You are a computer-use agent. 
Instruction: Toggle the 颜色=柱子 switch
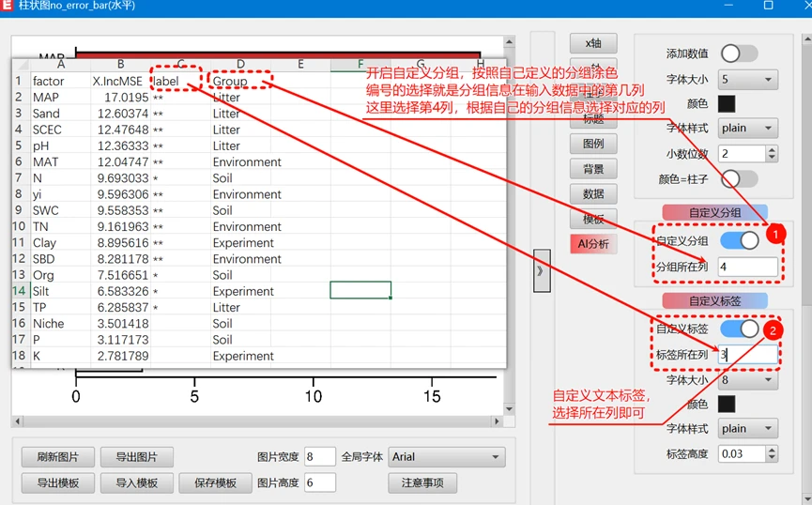pyautogui.click(x=738, y=178)
